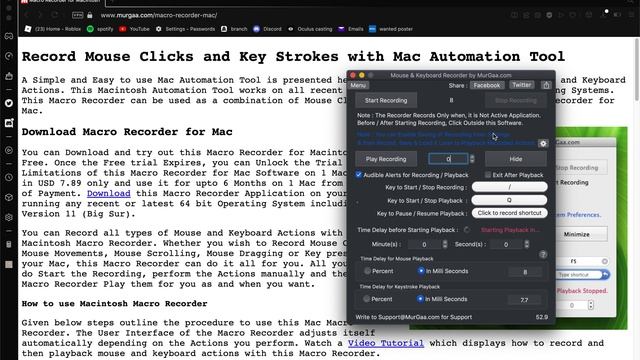Image resolution: width=640 pixels, height=360 pixels.
Task: Share via the Twitter button in recorder
Action: [x=522, y=85]
